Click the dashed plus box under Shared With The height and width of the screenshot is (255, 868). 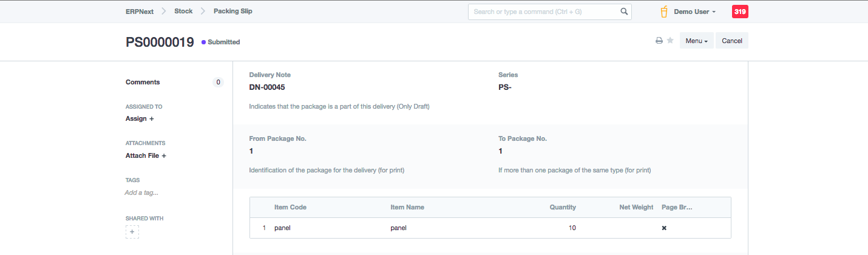132,231
